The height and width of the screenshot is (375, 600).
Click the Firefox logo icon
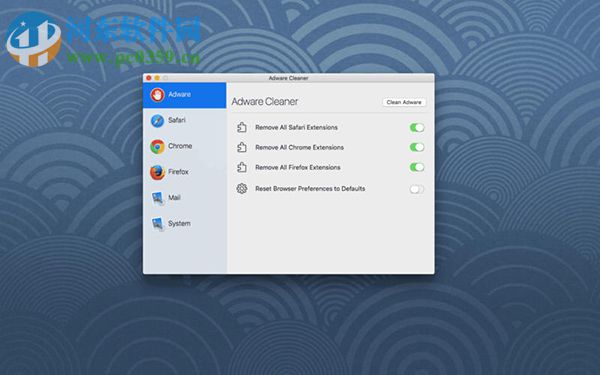157,172
